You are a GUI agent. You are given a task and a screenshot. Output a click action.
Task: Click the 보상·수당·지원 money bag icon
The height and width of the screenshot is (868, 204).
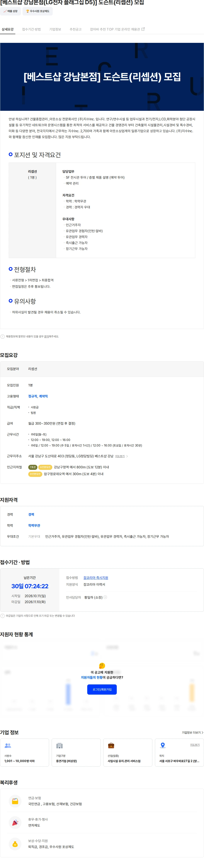pyautogui.click(x=15, y=844)
